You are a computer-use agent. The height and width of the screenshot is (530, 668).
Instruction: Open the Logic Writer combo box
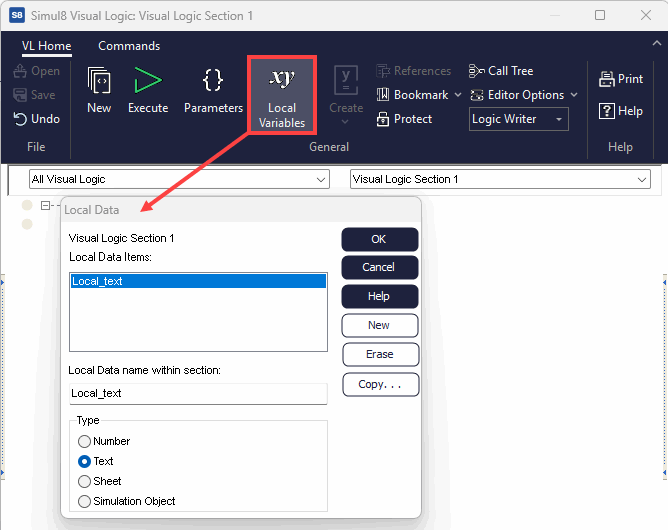click(x=518, y=119)
